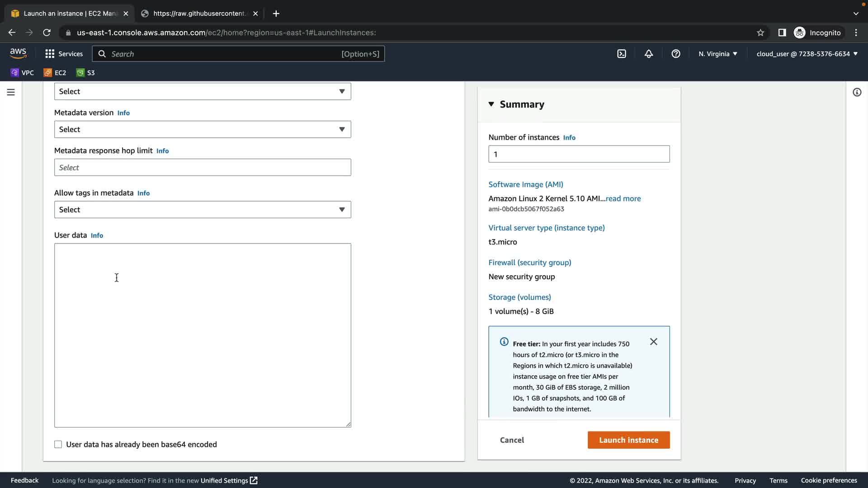Expand Allow tags in metadata dropdown
This screenshot has width=868, height=488.
[x=203, y=210]
